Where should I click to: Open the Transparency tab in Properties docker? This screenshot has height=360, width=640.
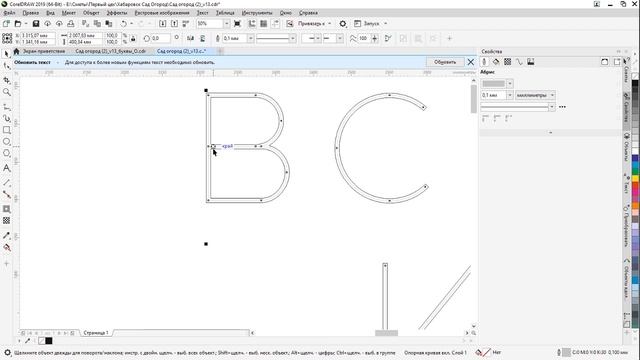507,62
